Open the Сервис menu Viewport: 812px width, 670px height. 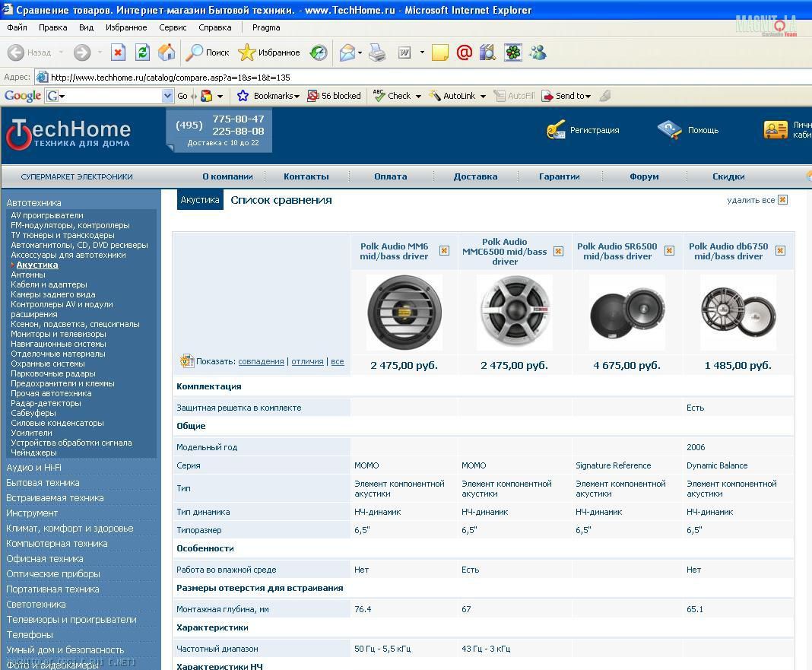pyautogui.click(x=173, y=27)
